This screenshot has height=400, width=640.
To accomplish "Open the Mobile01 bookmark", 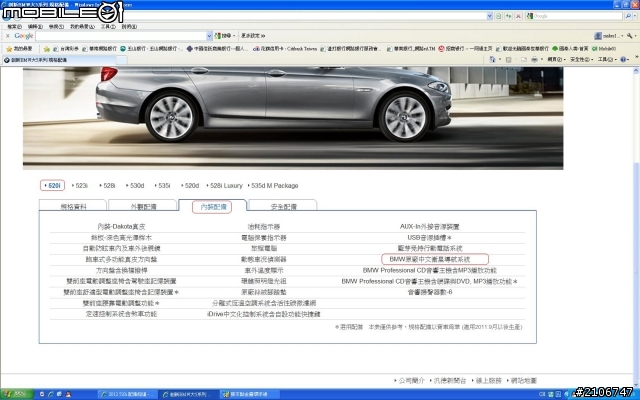I will (604, 49).
